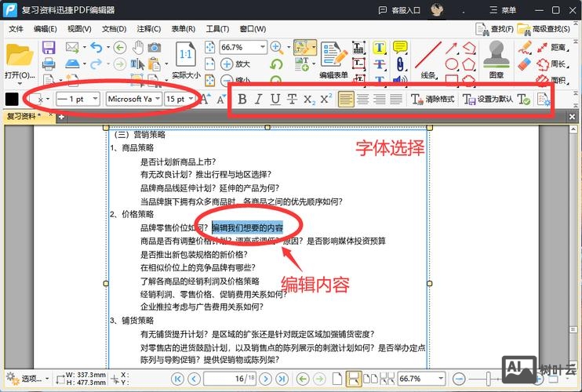Adjust the zoom slider in the status bar
Screen dimensions: 582x392
point(489,379)
